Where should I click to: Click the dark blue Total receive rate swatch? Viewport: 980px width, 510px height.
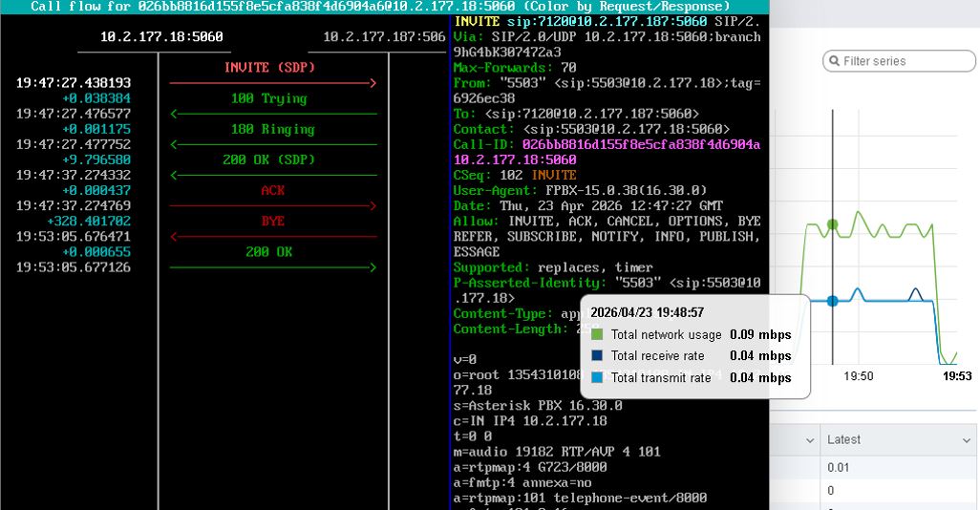coord(597,355)
